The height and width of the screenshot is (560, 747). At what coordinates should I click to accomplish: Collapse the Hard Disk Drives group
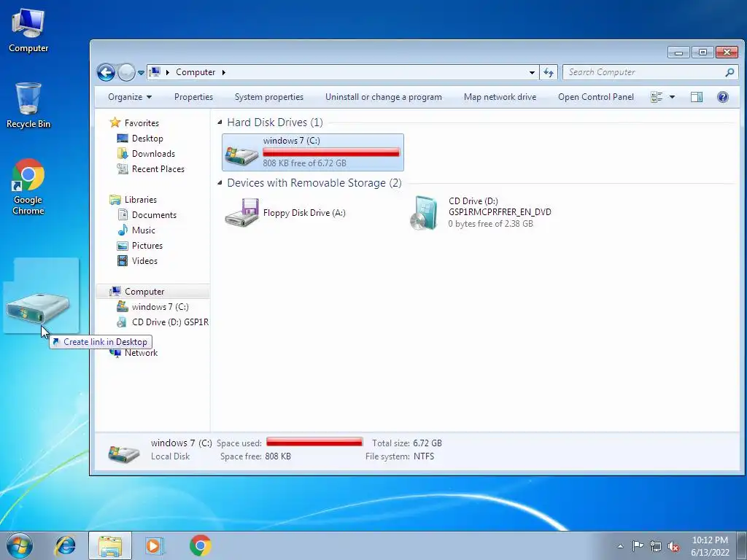[x=220, y=122]
